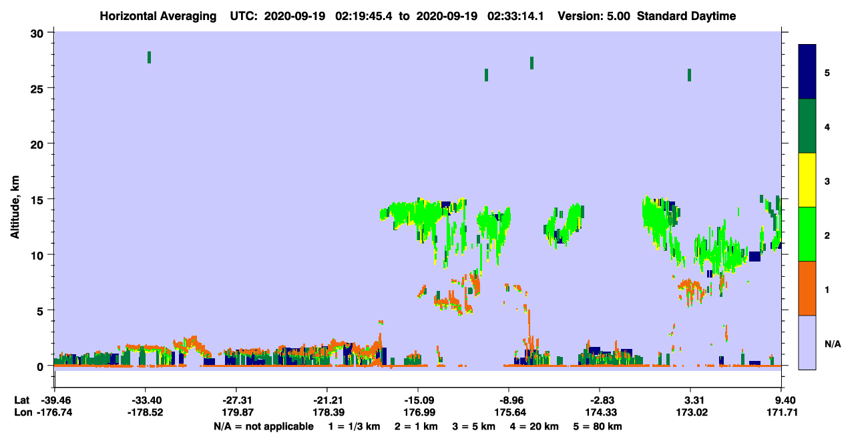Viewport: 868px width, 445px height.
Task: Click the longitude value 178.39
Action: pos(327,412)
